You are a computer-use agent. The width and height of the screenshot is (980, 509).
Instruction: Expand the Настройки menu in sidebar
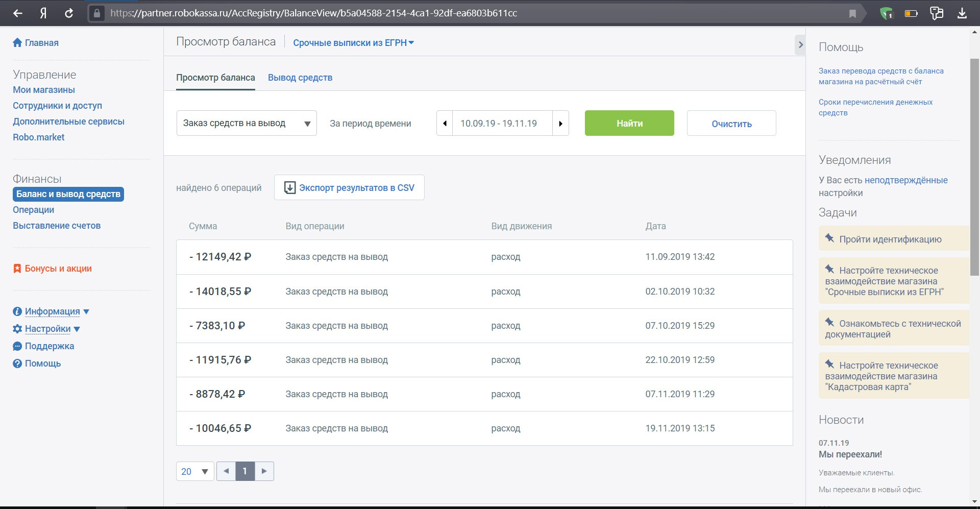tap(53, 329)
